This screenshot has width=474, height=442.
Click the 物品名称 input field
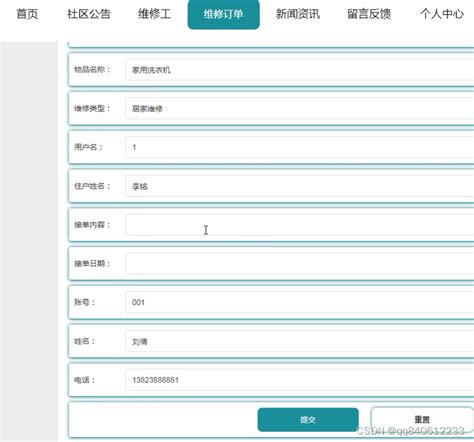click(x=300, y=70)
